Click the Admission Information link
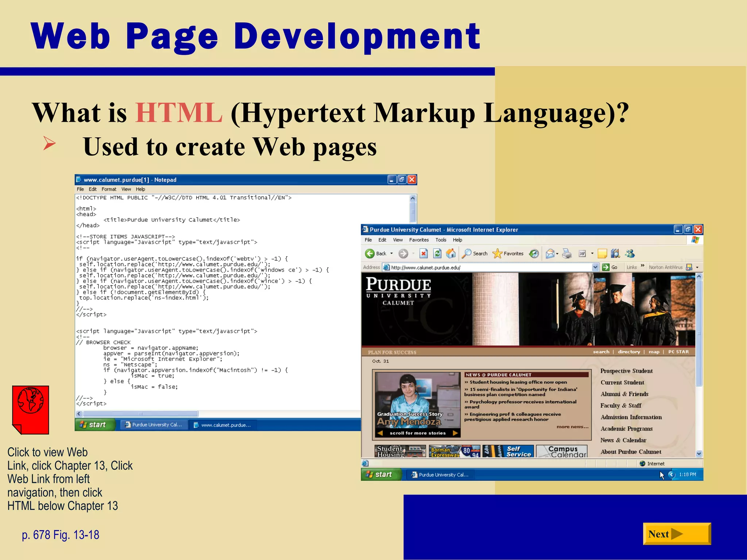This screenshot has width=747, height=560. click(x=631, y=417)
